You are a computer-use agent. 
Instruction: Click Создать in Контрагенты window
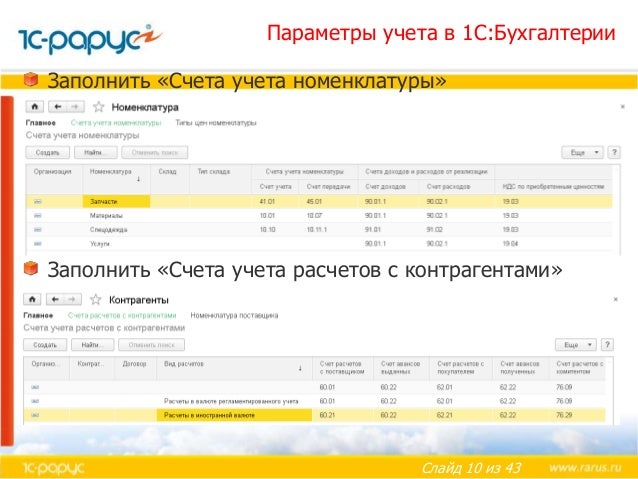(45, 345)
